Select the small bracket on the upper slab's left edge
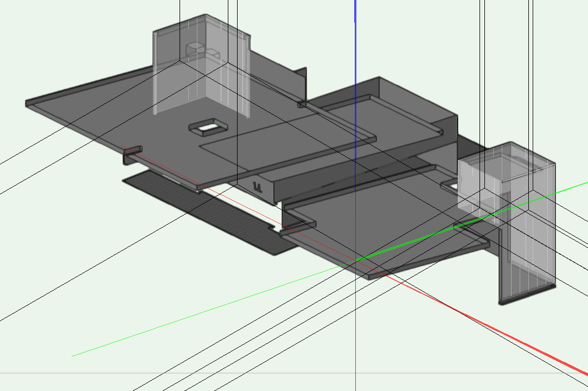Screen dimensions: 588x391 [x=132, y=153]
